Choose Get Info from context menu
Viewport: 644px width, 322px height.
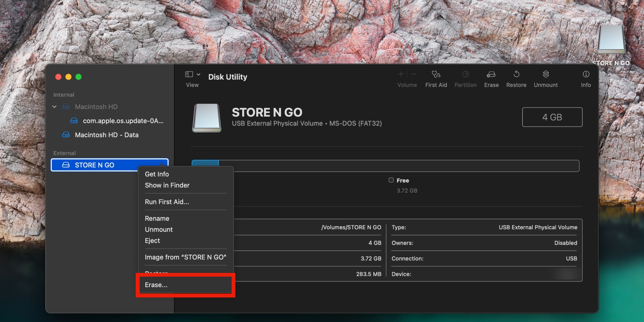click(157, 174)
